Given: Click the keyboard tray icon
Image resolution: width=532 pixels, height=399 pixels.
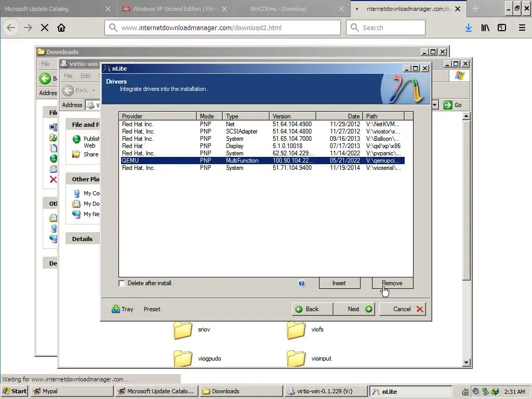Looking at the screenshot, I should point(466,392).
